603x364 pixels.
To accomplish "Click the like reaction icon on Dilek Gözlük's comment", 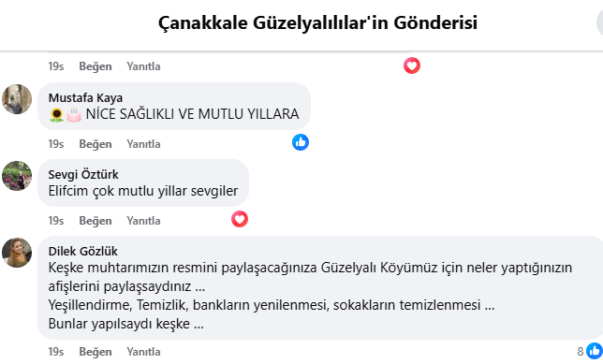I will point(595,351).
